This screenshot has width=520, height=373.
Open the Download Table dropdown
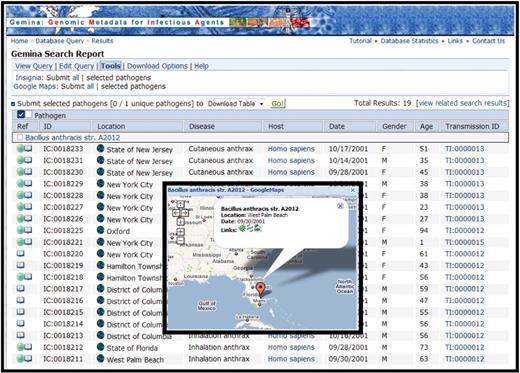click(236, 104)
